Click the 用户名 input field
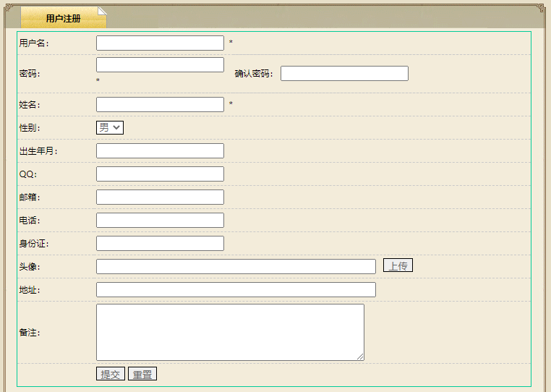 coord(160,43)
